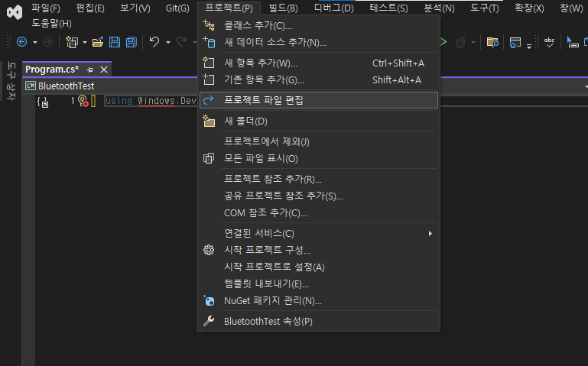The width and height of the screenshot is (588, 366).
Task: Click the new project toolbar icon
Action: [72, 42]
